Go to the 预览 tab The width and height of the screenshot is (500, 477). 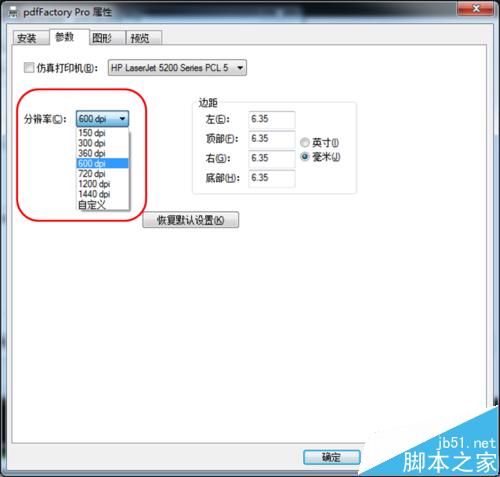[x=144, y=38]
